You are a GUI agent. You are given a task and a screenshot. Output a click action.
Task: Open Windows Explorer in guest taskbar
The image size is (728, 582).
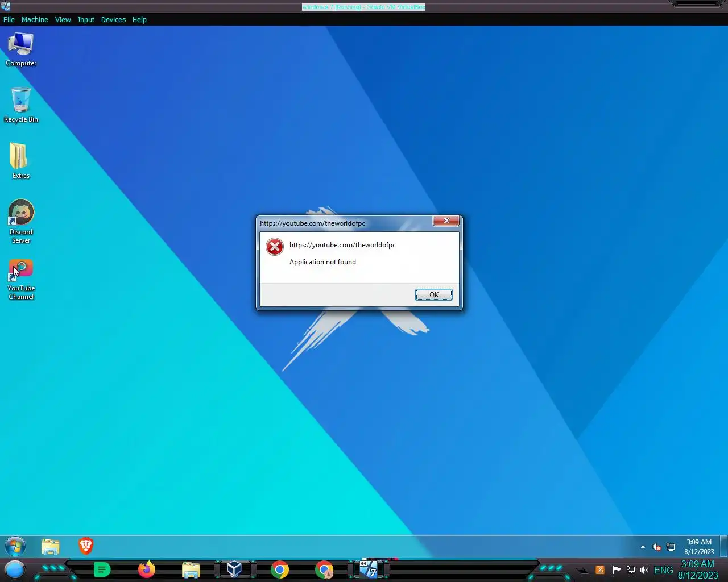pos(51,547)
